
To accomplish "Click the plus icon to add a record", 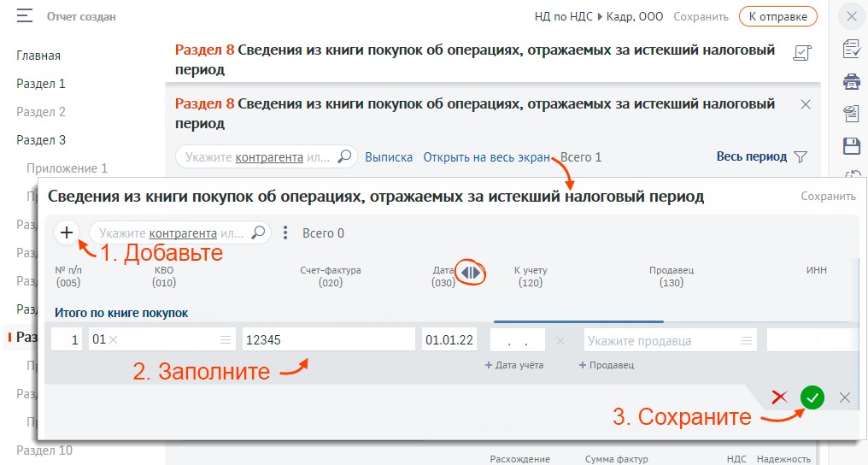I will (x=67, y=232).
